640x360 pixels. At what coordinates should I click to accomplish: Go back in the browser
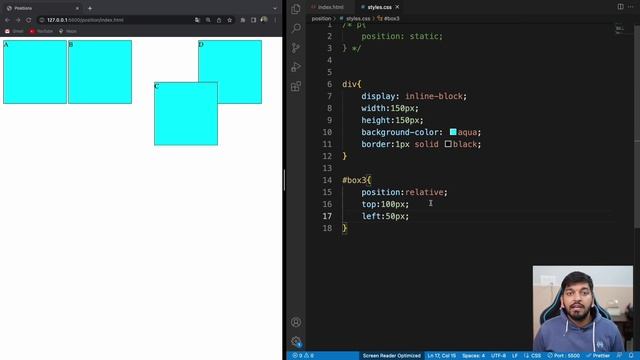point(7,20)
